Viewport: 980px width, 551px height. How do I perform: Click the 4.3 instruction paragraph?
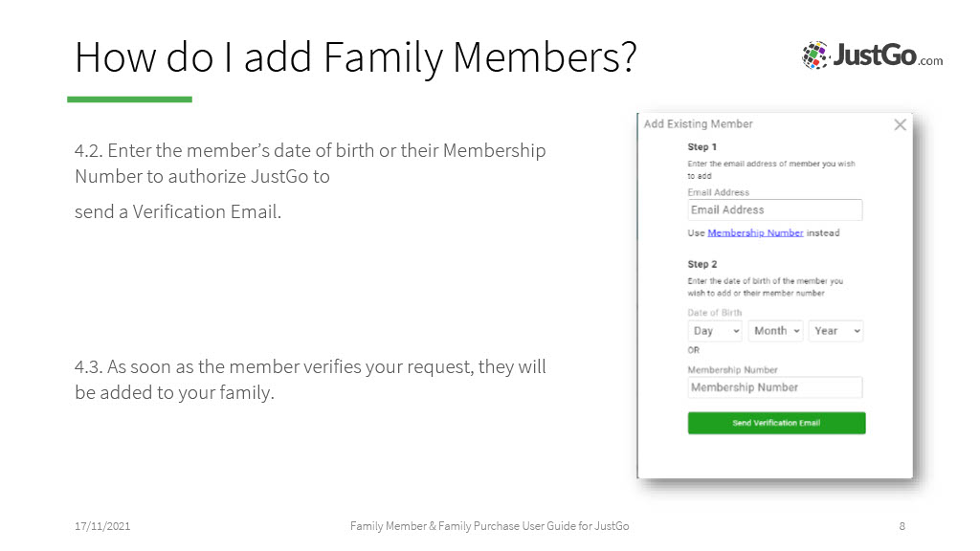click(x=310, y=379)
